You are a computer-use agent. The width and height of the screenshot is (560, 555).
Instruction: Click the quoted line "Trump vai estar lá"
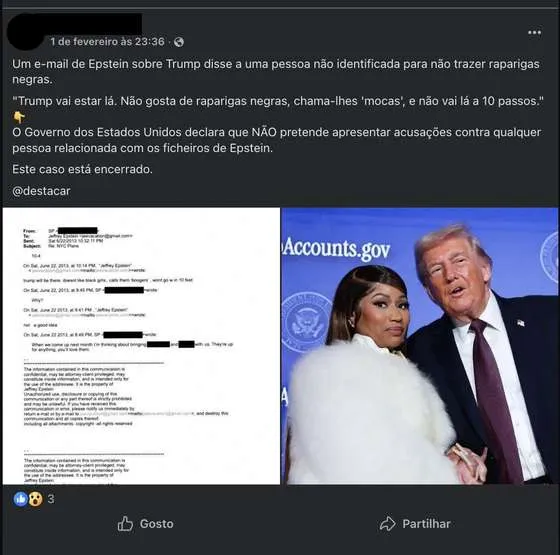278,101
